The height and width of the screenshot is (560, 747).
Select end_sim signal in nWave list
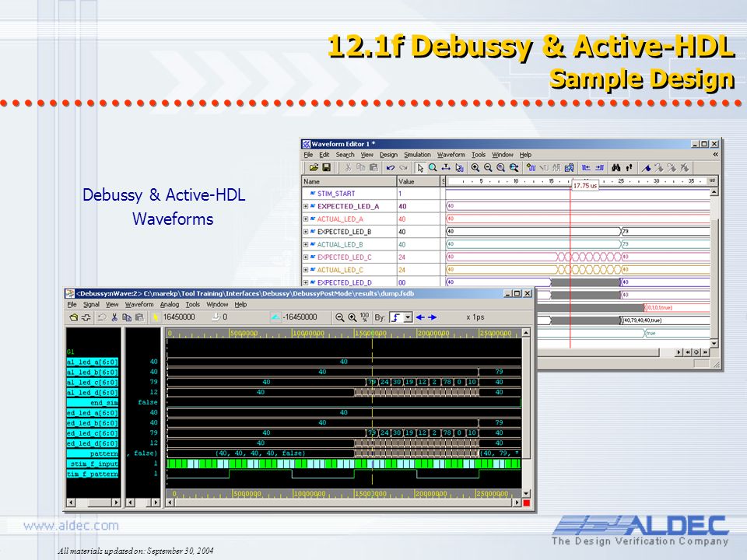click(93, 402)
